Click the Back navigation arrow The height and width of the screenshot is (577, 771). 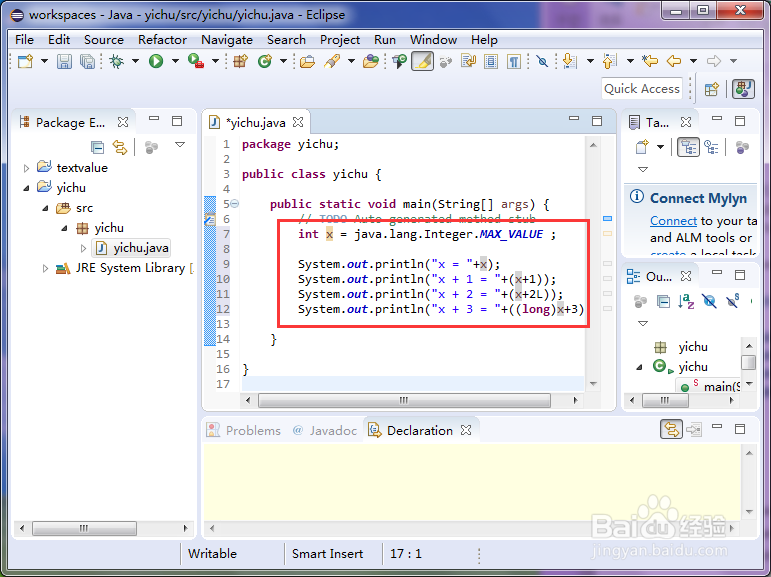[x=674, y=61]
